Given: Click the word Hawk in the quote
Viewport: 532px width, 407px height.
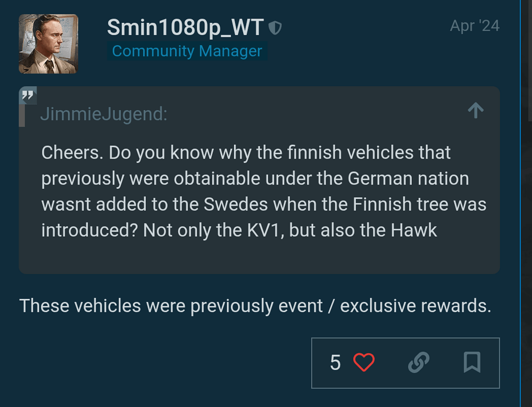Looking at the screenshot, I should tap(414, 230).
